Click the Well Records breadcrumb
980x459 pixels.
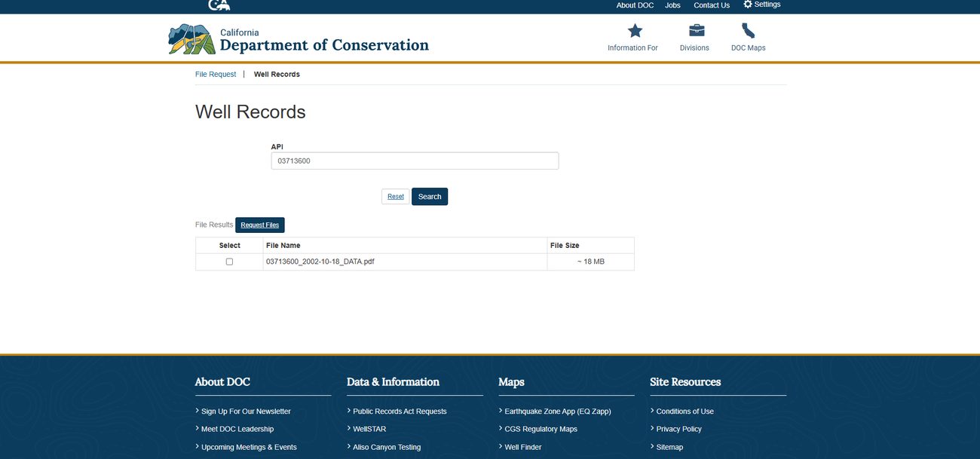[x=277, y=75]
